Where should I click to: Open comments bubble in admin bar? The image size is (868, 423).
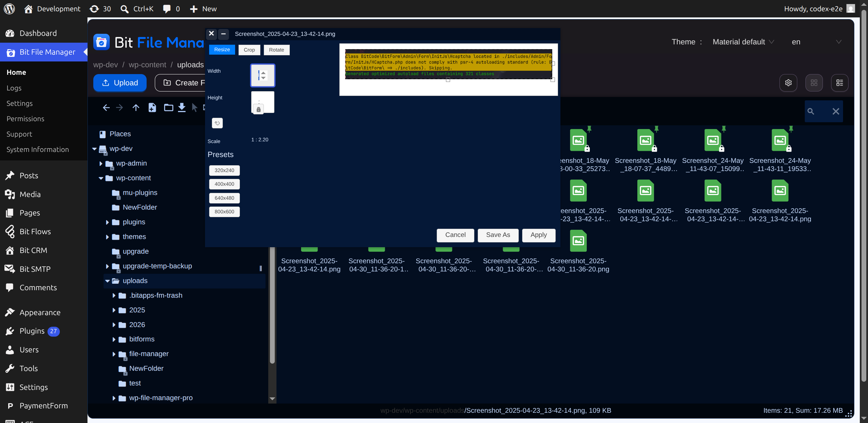coord(171,9)
